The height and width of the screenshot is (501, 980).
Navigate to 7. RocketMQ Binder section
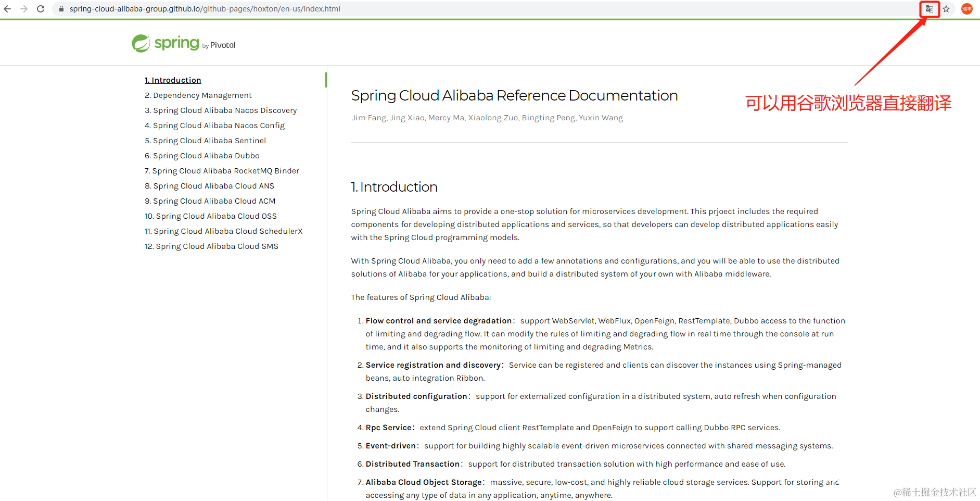(222, 171)
